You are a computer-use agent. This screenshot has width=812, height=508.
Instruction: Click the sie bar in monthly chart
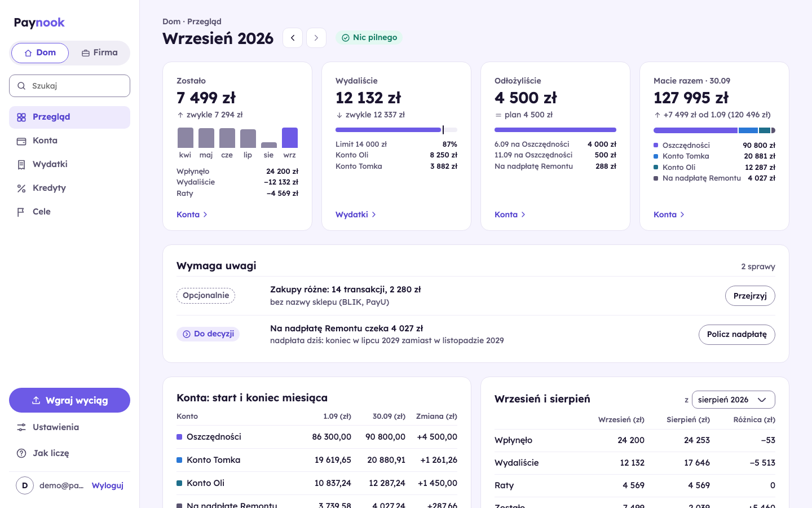pos(269,145)
